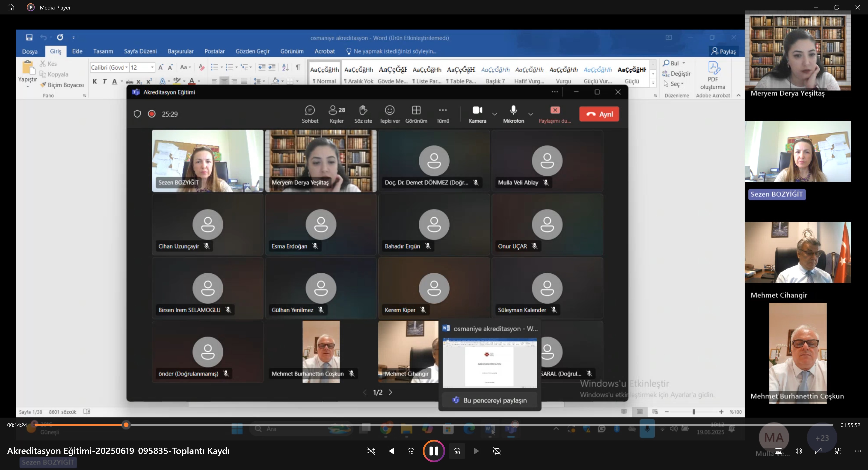Open Sohbet chat in Teams meeting
Image resolution: width=868 pixels, height=470 pixels.
(310, 114)
